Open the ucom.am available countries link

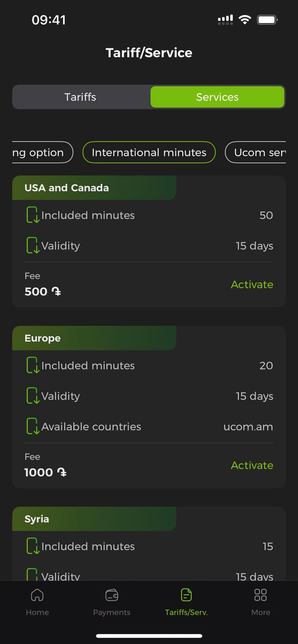click(x=248, y=426)
